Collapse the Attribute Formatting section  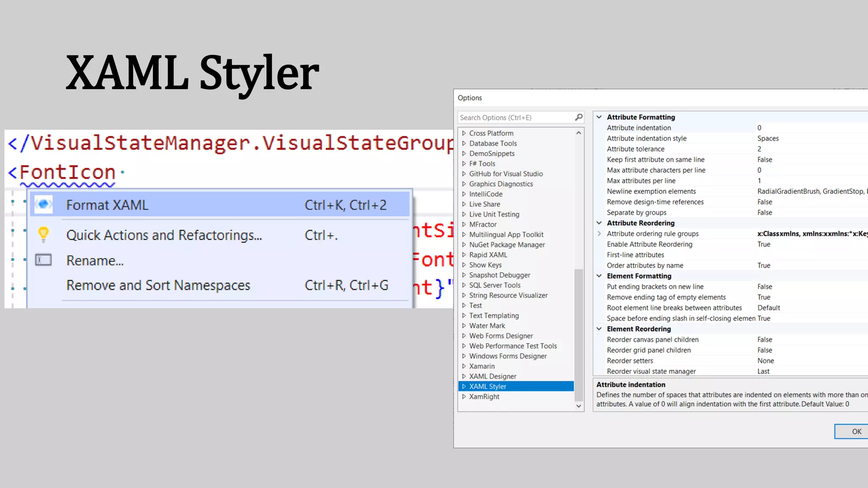[x=599, y=117]
